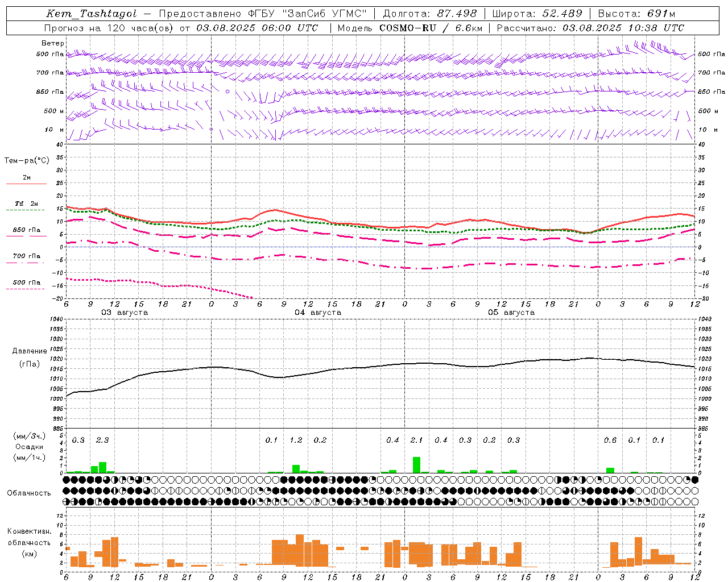Click the 1.2 precipitation total

click(x=296, y=440)
